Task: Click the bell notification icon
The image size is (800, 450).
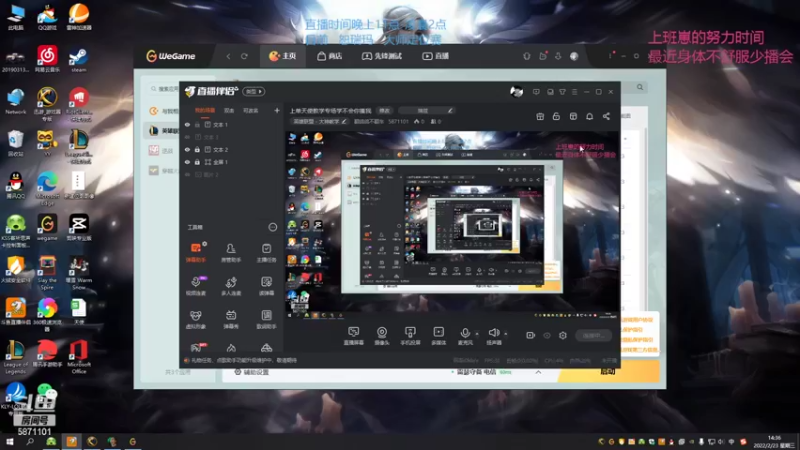Action: point(589,116)
